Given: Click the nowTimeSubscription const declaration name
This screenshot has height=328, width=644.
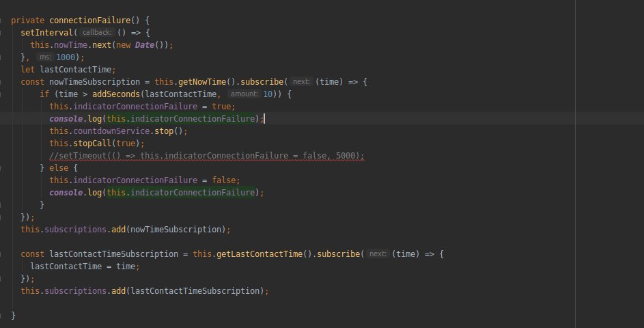Looking at the screenshot, I should click(94, 82).
